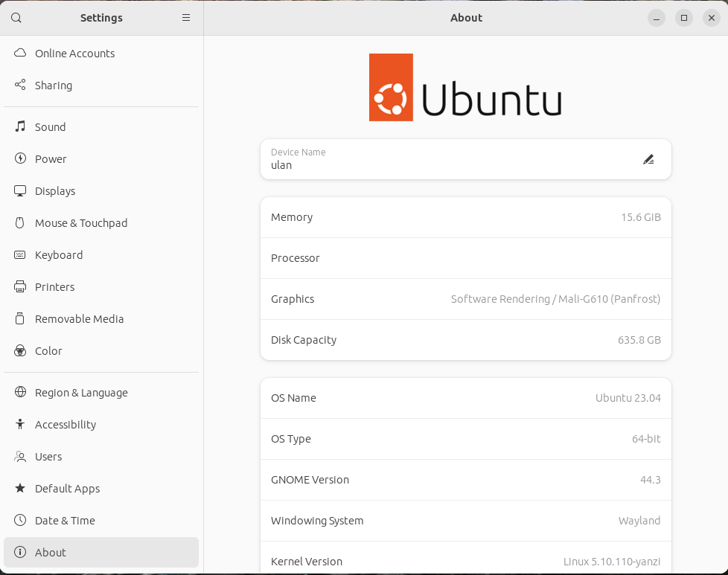The image size is (728, 575).
Task: Click the GNOME Version 44.3 value
Action: (x=650, y=479)
